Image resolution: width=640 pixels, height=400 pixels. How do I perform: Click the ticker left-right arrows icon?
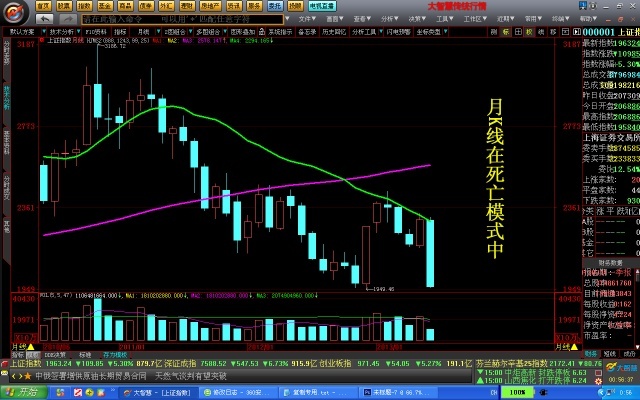point(17,376)
